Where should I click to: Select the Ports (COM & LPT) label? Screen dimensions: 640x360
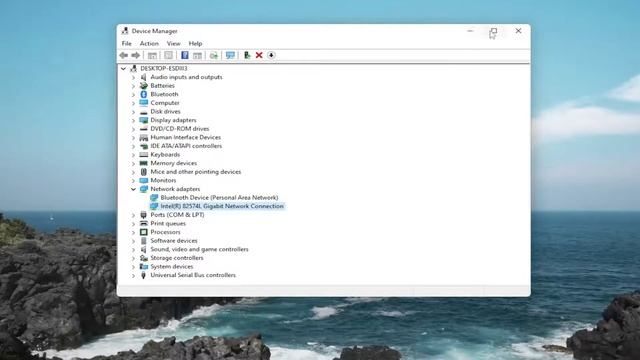pos(177,215)
